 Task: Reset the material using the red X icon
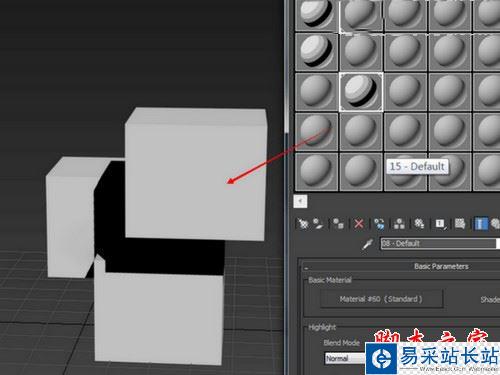click(x=359, y=224)
